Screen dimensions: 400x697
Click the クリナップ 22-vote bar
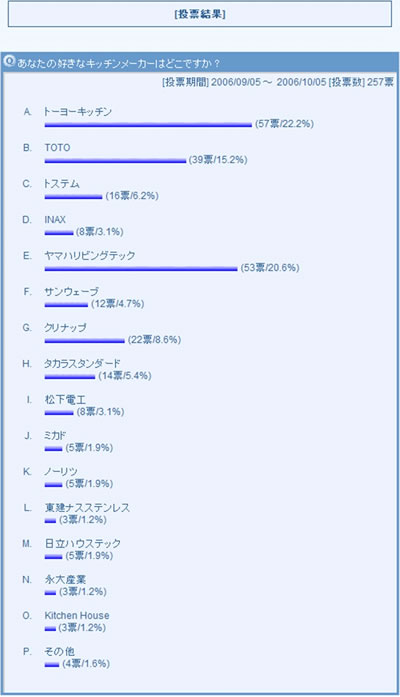pos(84,341)
